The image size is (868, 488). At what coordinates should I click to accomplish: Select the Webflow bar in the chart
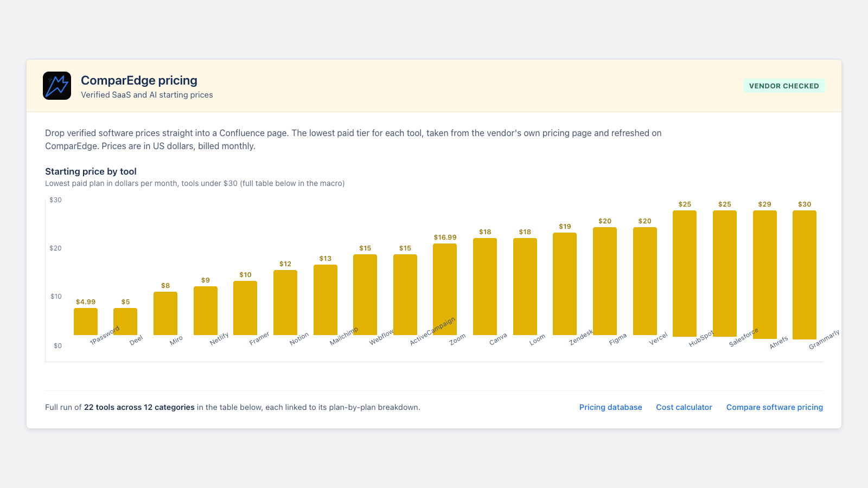365,294
